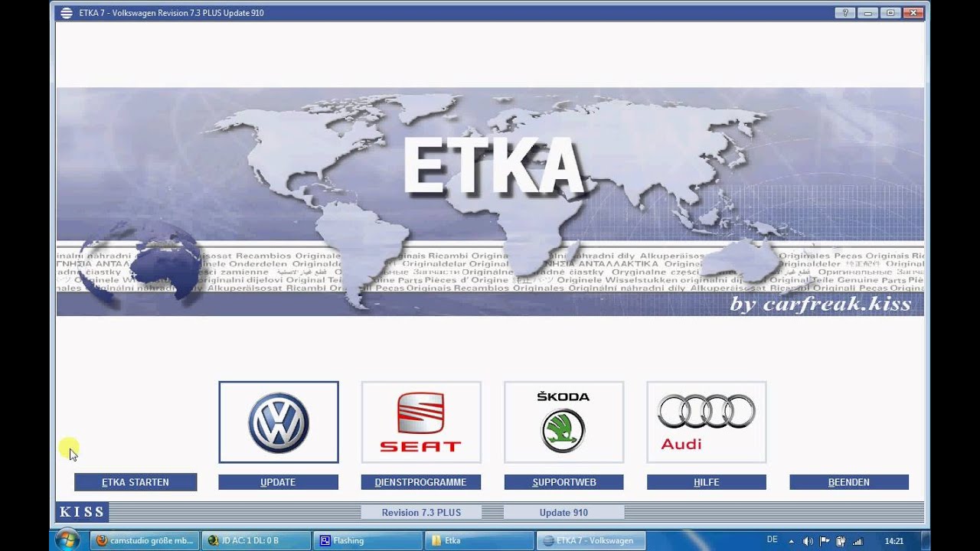Close the ETKA window
This screenshot has height=551, width=980.
913,12
